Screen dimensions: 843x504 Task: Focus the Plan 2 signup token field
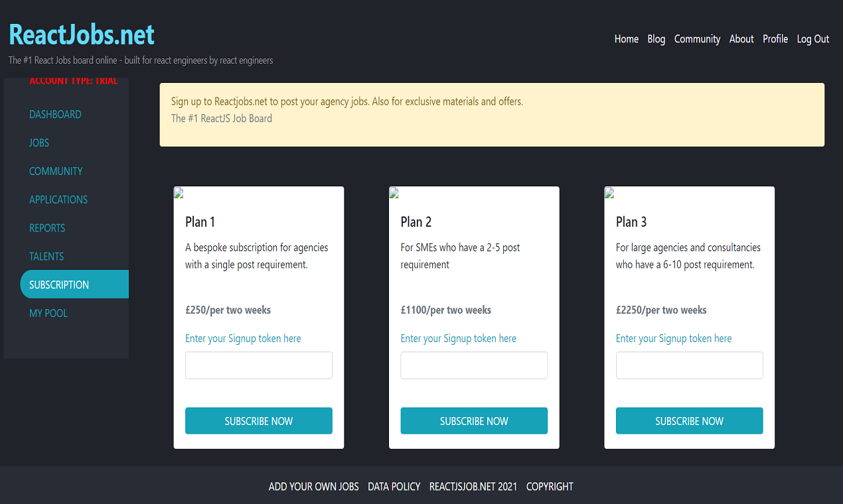tap(474, 365)
